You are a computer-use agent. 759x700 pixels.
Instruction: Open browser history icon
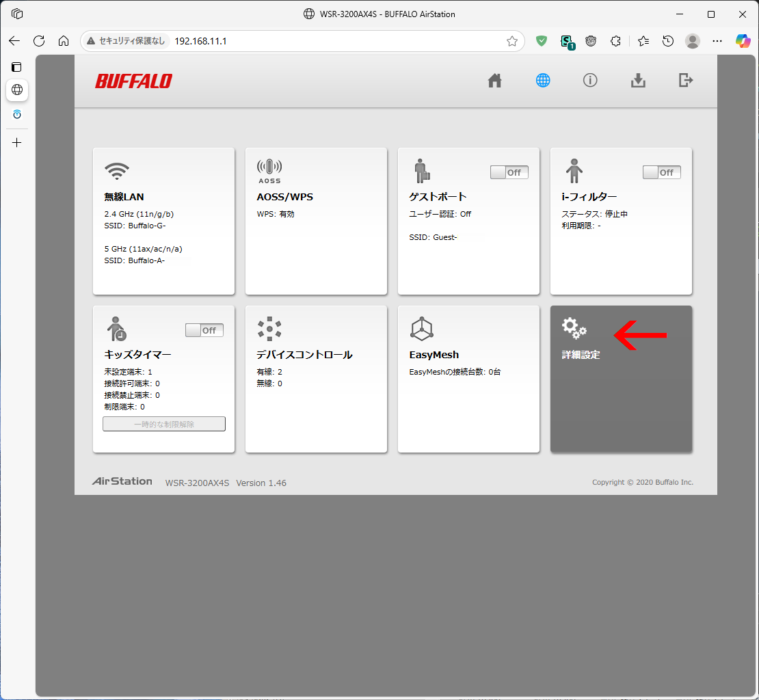[x=668, y=41]
